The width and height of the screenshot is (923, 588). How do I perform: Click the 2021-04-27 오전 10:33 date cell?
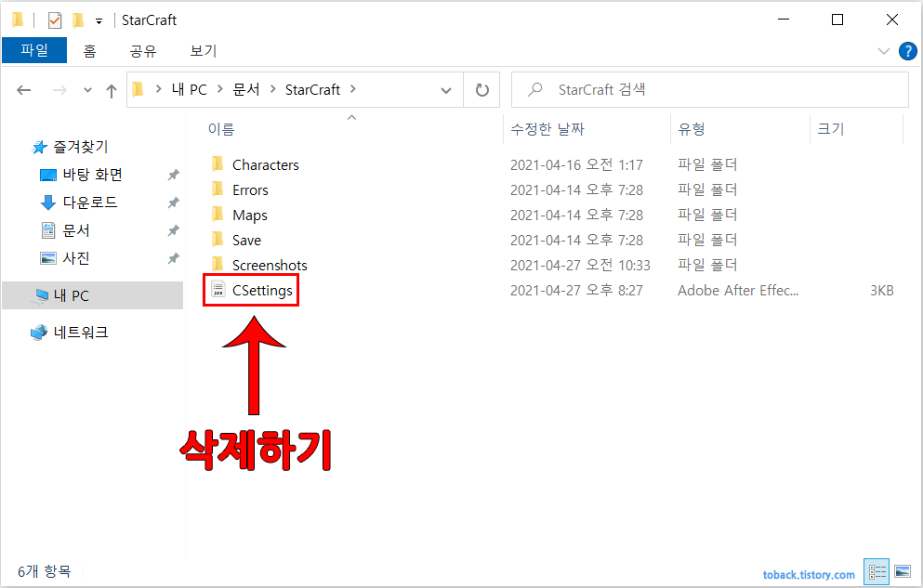tap(580, 266)
